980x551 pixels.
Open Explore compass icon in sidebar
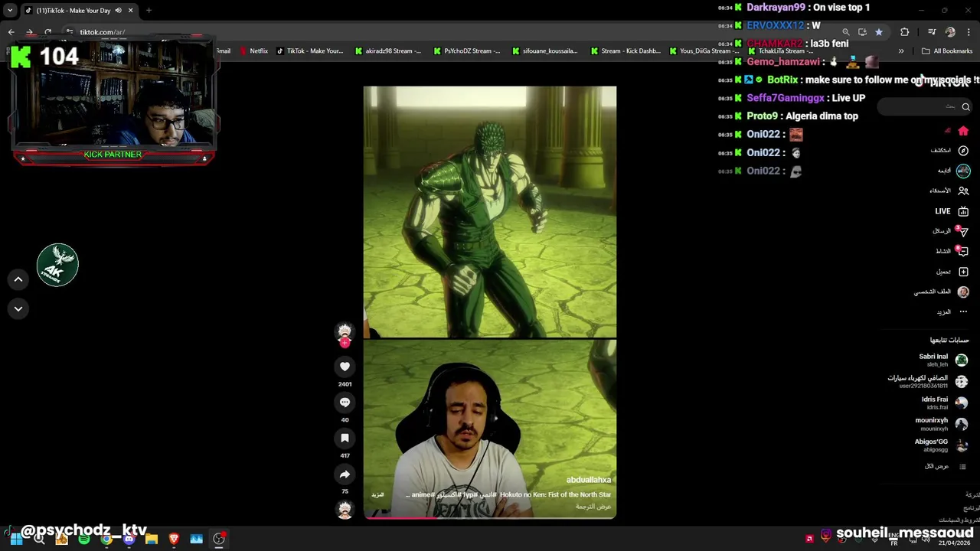tap(963, 151)
